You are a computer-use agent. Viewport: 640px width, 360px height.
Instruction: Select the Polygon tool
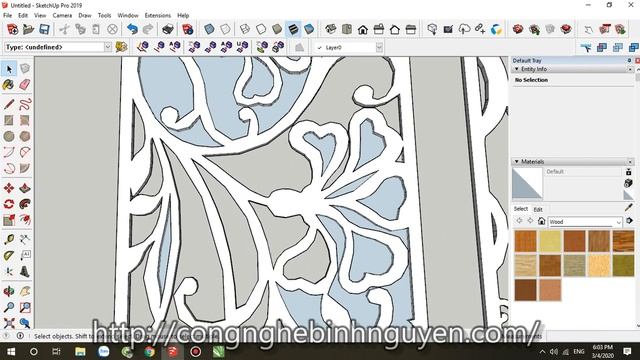tap(25, 136)
